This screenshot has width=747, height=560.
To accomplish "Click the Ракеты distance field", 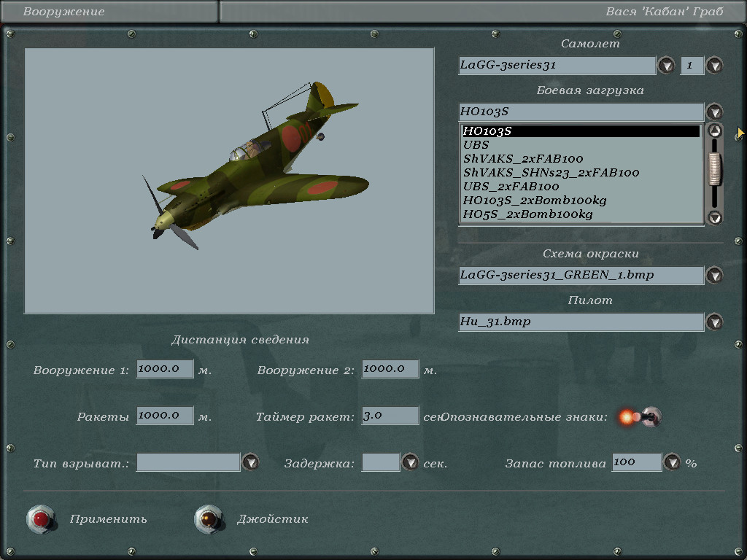I will [x=165, y=415].
